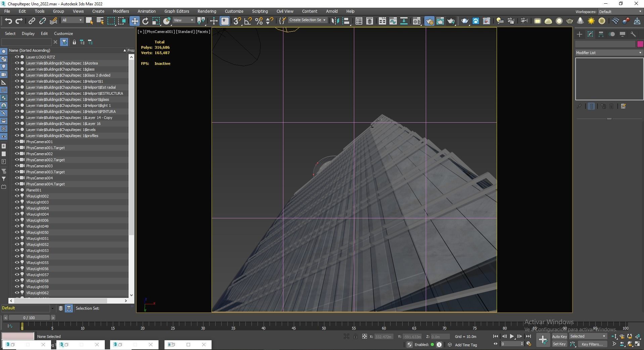The image size is (644, 350).
Task: Open the Create Selection Set dropdown
Action: 307,20
